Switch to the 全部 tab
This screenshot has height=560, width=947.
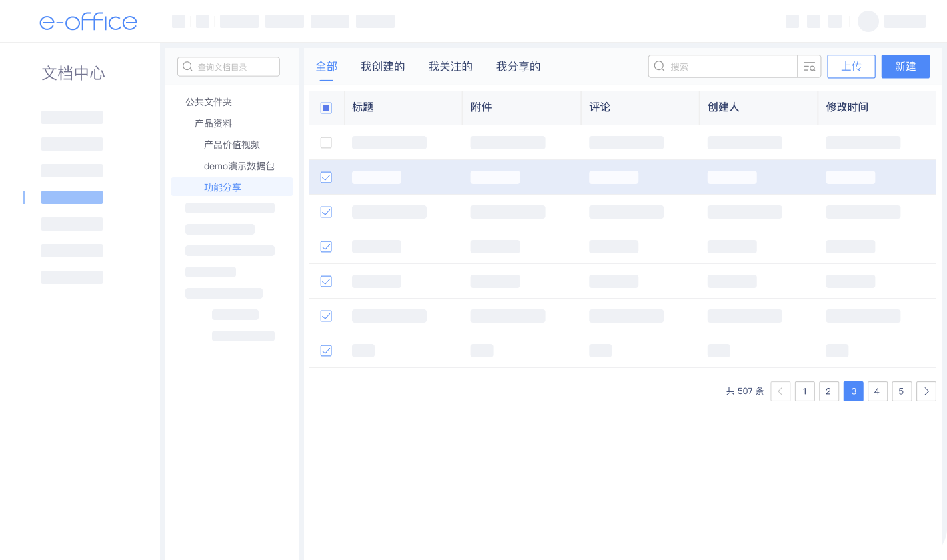(x=327, y=67)
